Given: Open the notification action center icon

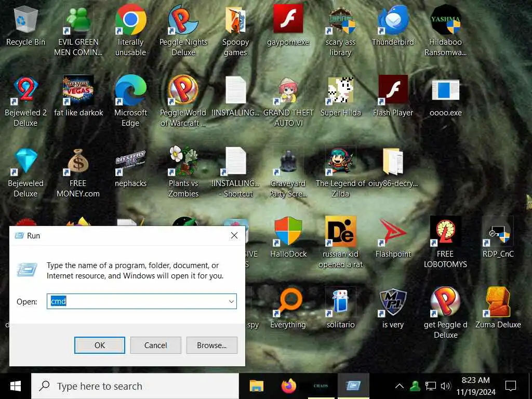Looking at the screenshot, I should (511, 386).
